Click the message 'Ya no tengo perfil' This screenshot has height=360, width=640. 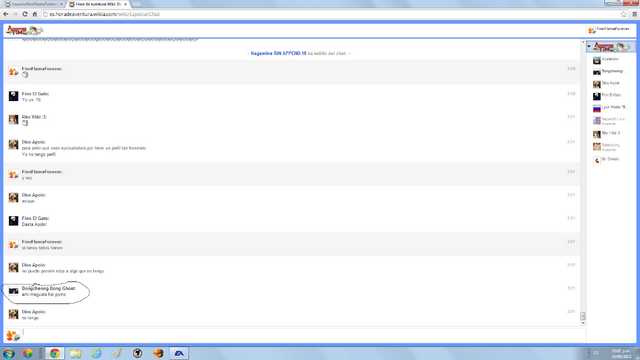tap(39, 154)
